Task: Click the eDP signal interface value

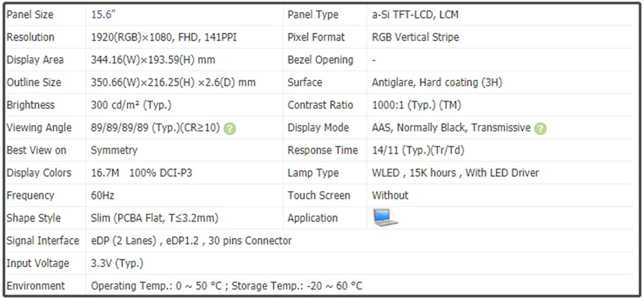Action: pyautogui.click(x=191, y=241)
